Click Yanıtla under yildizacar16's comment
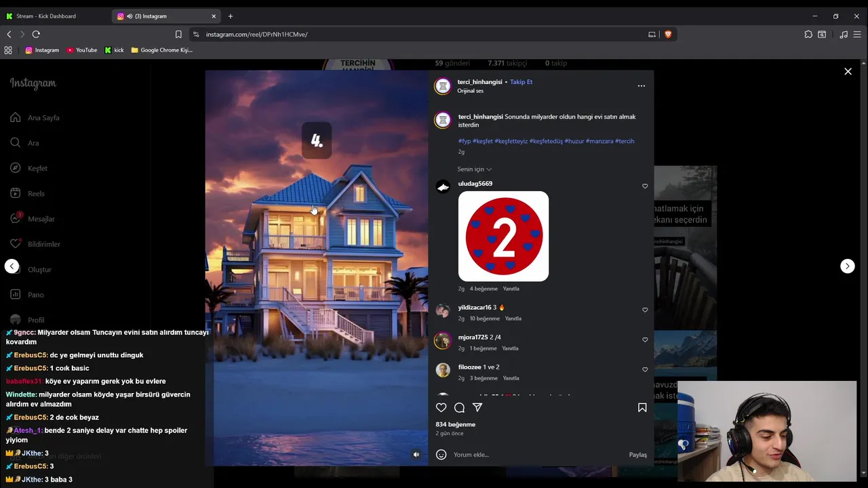 point(513,319)
